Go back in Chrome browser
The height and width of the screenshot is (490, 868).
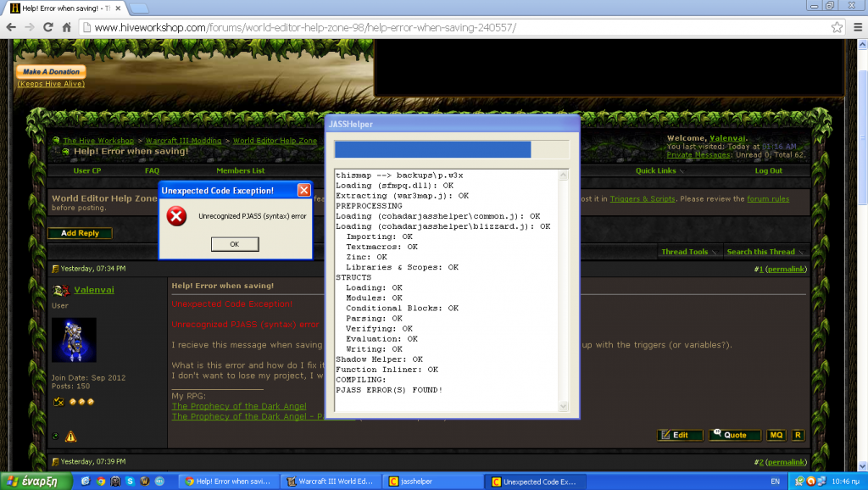11,27
